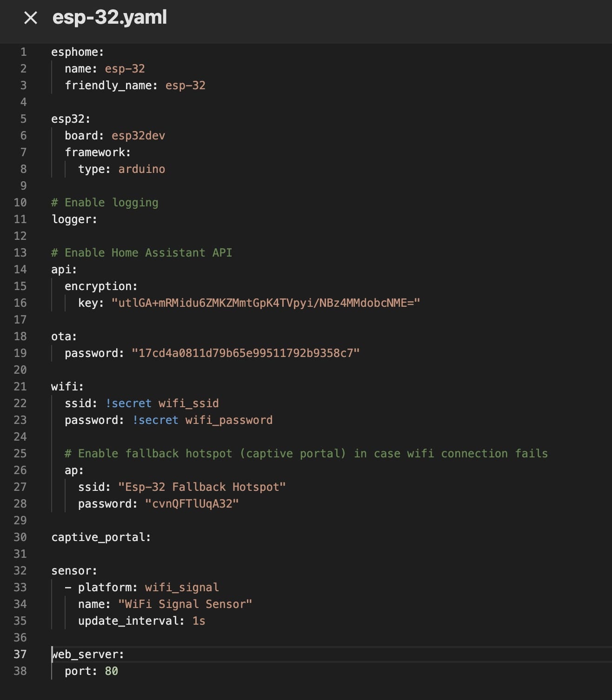Select the board value esp32dev
612x700 pixels.
pos(138,136)
